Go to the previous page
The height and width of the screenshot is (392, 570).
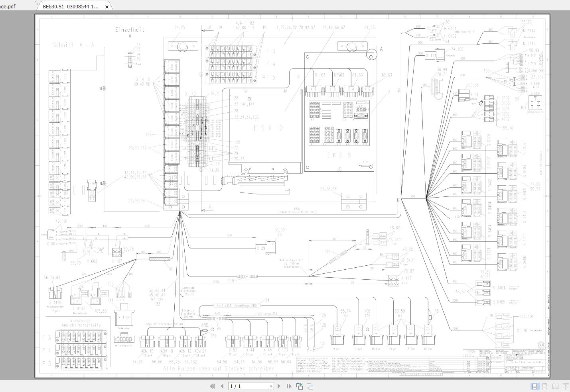click(222, 386)
